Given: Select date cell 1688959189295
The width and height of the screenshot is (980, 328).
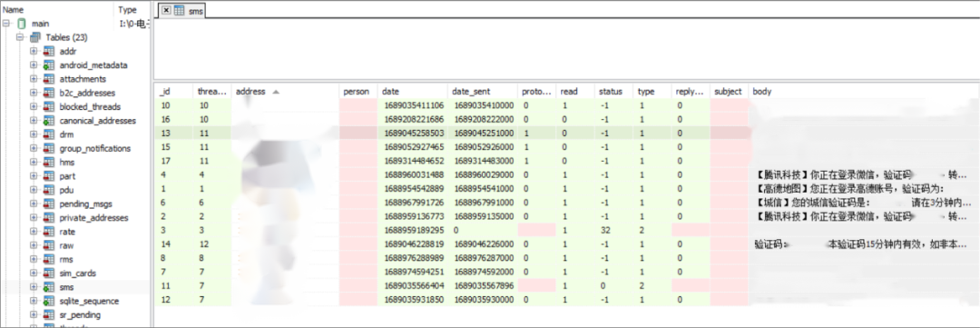Looking at the screenshot, I should [413, 230].
